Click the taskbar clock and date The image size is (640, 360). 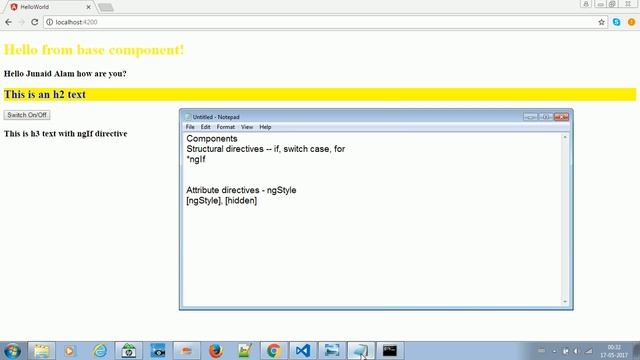coord(614,351)
